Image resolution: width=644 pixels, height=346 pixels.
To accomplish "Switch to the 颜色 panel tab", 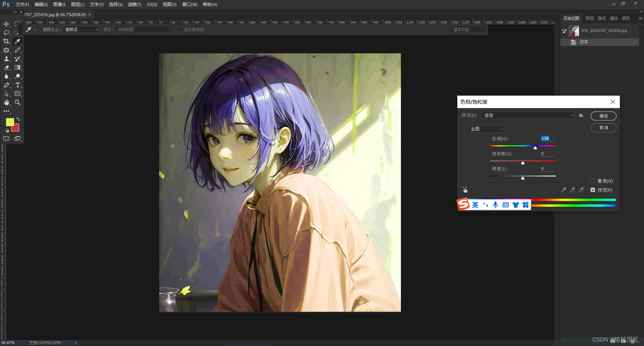I will coord(626,18).
